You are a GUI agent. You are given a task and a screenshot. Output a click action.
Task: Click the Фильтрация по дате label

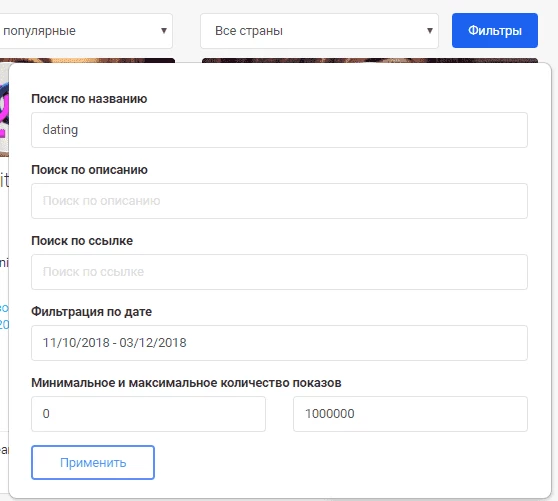click(x=91, y=312)
